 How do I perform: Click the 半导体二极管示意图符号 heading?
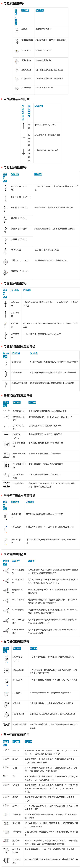tap(19, 495)
